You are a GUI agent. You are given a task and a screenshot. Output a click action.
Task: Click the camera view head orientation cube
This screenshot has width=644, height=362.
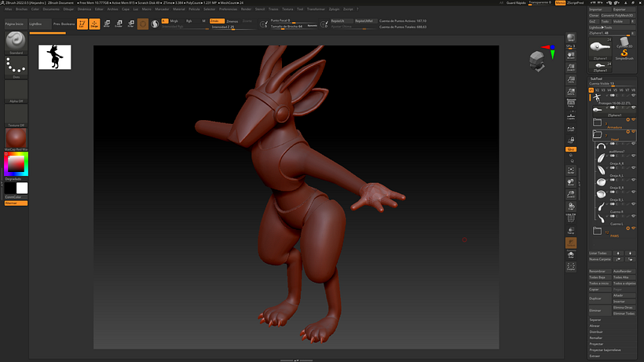(x=536, y=60)
